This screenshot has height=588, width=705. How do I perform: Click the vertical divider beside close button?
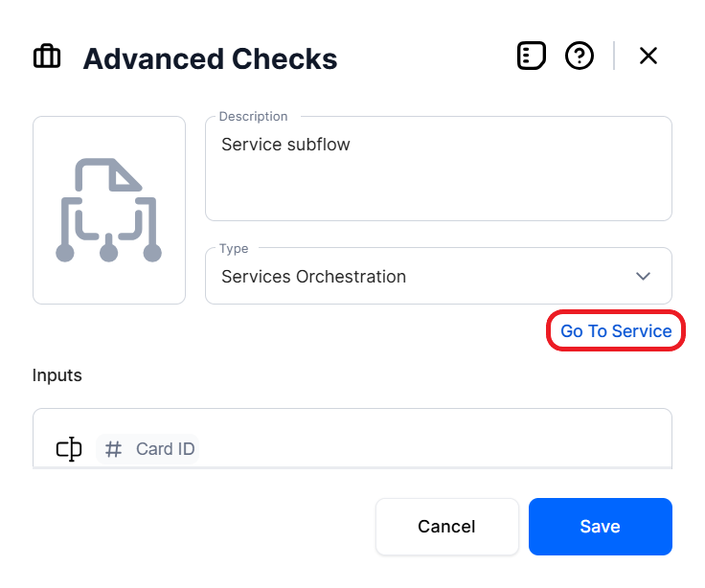(x=614, y=57)
